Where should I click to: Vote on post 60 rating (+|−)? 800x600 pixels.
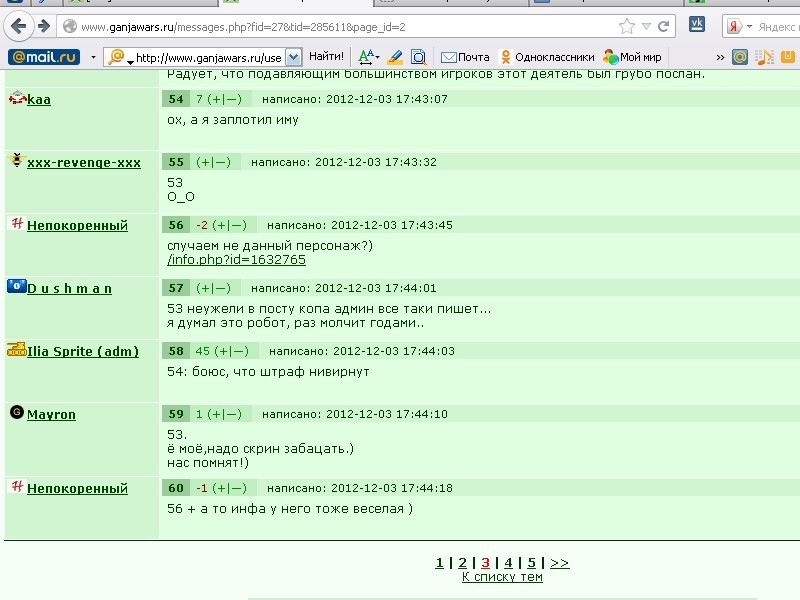pos(230,488)
